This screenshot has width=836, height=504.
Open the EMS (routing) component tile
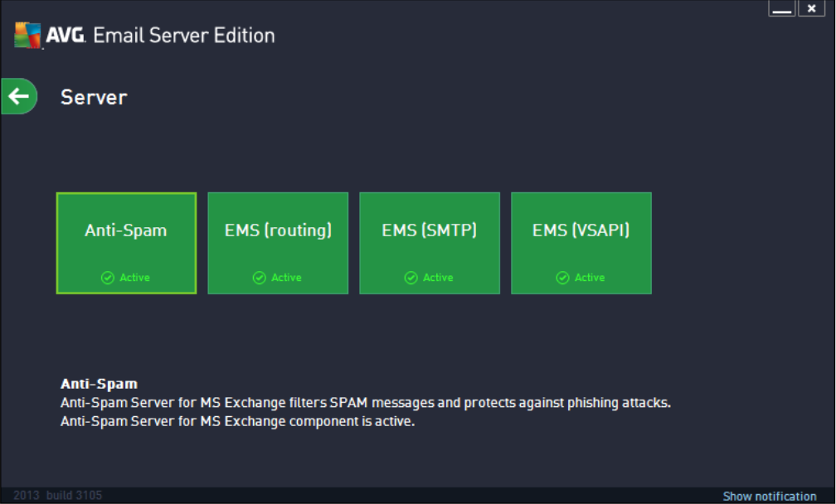pyautogui.click(x=278, y=243)
